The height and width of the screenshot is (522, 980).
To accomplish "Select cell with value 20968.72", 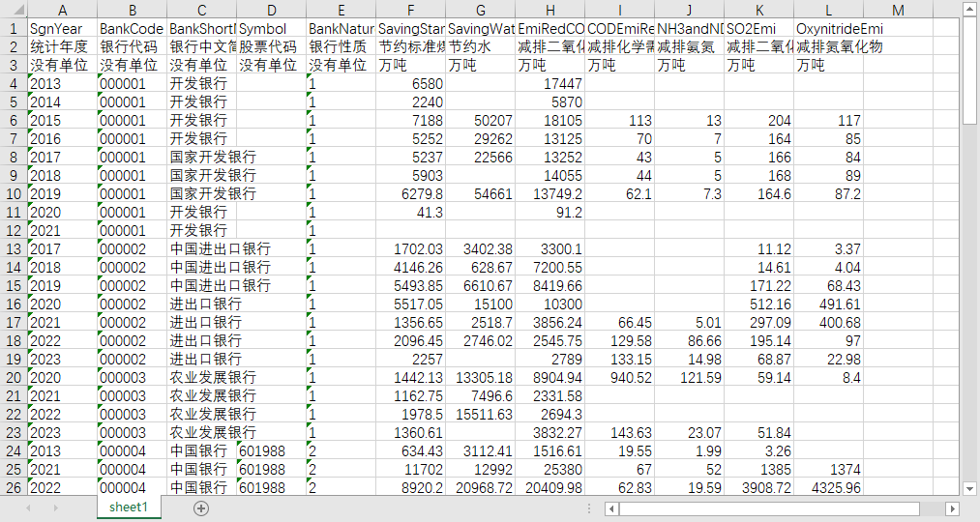I will [481, 487].
